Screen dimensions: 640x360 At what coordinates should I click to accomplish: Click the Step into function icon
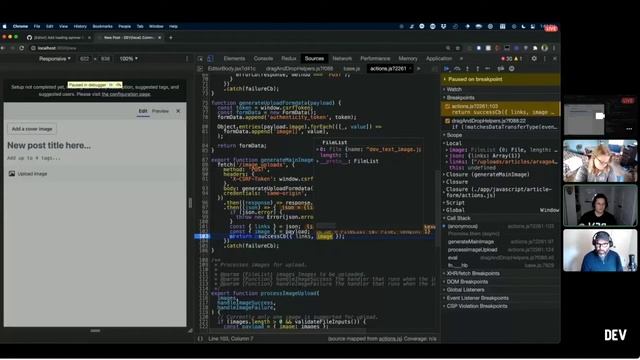point(468,69)
